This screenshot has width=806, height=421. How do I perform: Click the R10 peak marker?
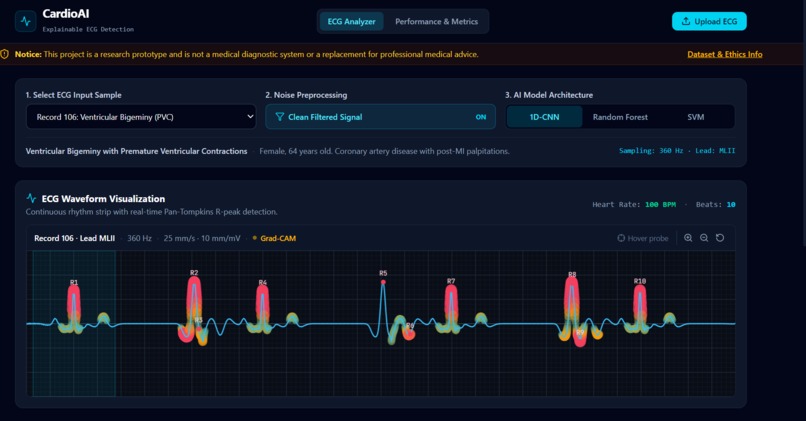point(639,281)
